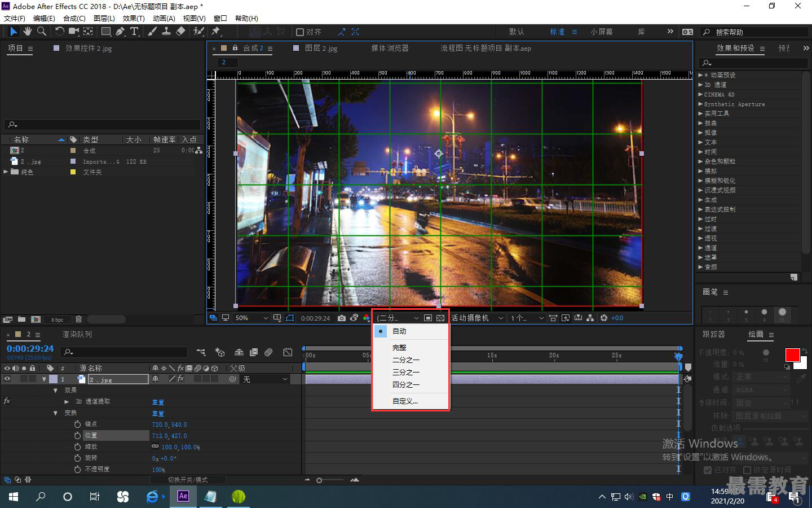Screen dimensions: 812x508
Task: Select the Unified Camera tool
Action: click(x=74, y=32)
